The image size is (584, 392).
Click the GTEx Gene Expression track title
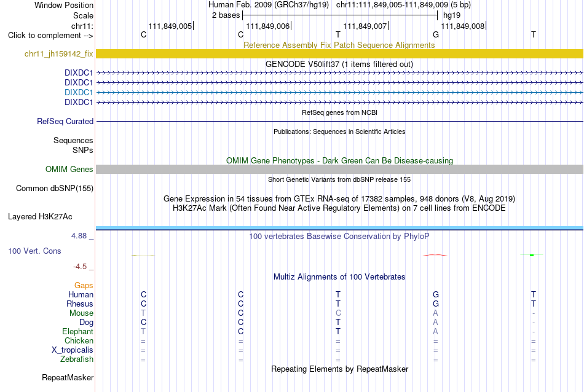coord(339,199)
